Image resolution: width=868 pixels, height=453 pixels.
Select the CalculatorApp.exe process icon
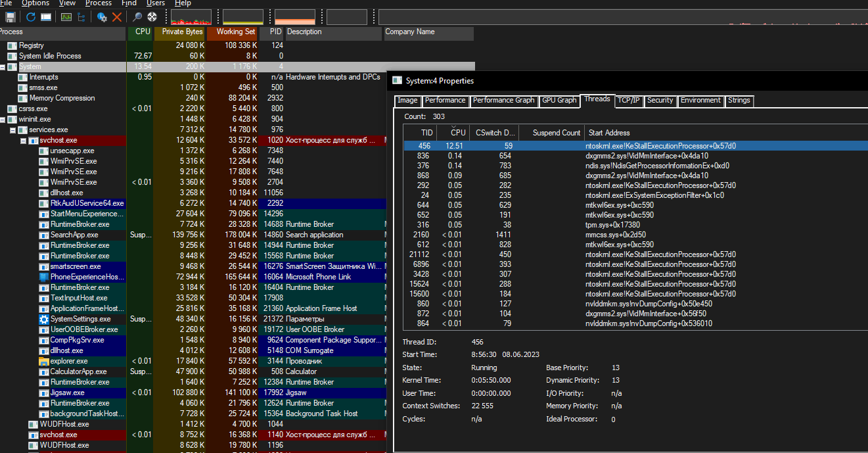tap(44, 371)
